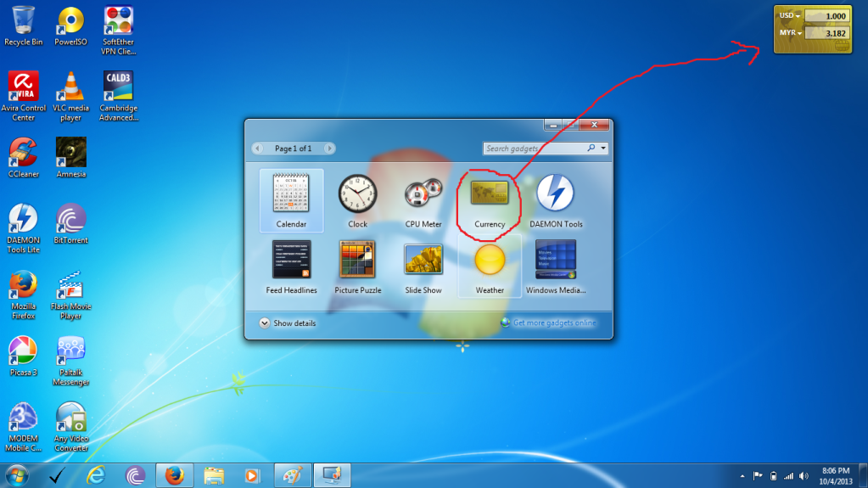Screen dimensions: 868x488
Task: Switch to Paint on the taskbar
Action: pos(292,476)
